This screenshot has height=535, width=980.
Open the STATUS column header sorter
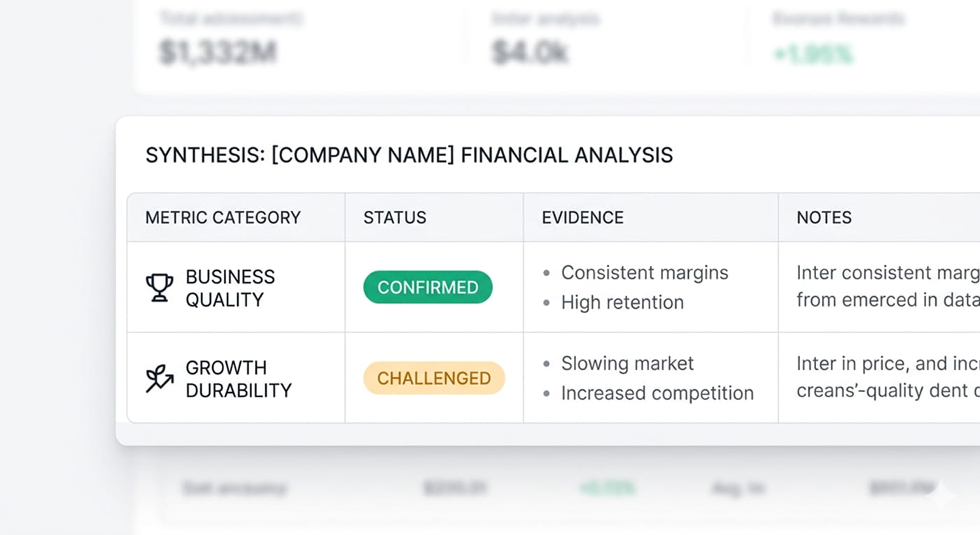click(x=394, y=218)
